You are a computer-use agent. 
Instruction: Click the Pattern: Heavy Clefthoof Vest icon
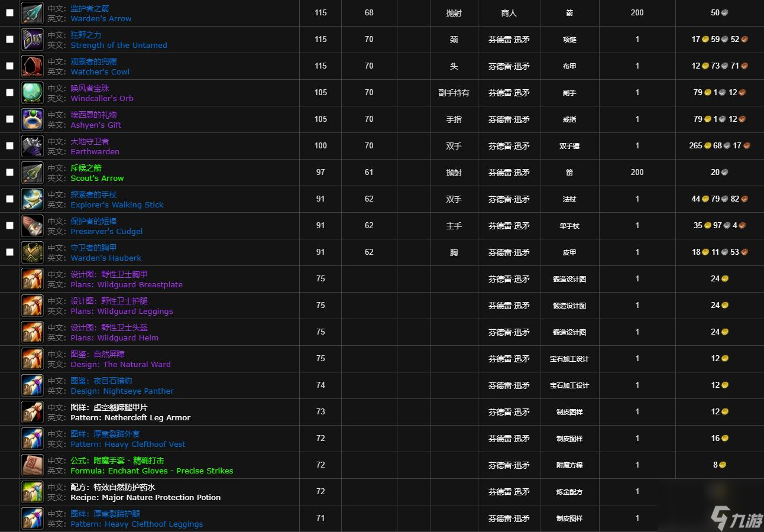[32, 439]
